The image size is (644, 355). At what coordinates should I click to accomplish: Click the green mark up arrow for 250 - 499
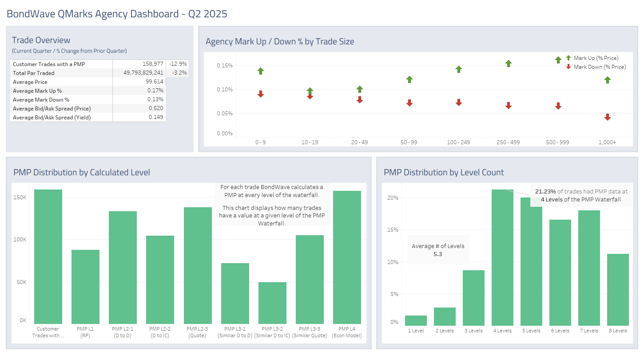[x=509, y=63]
